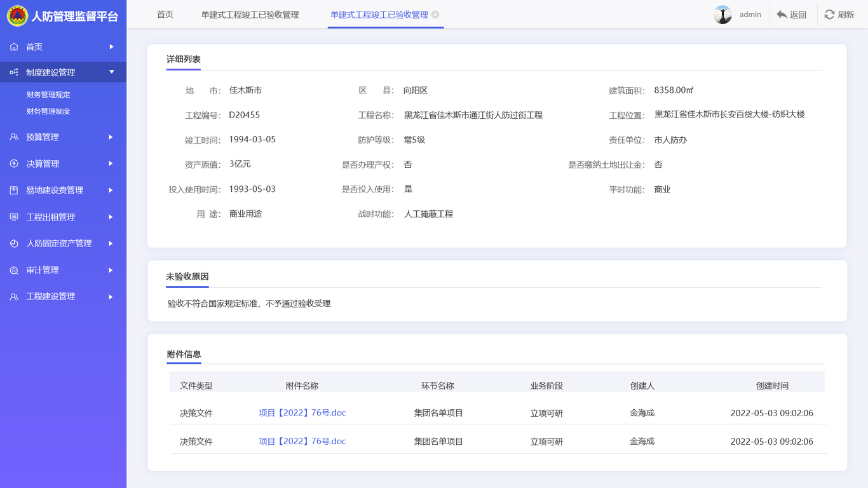Click the 工程建设管理 sidebar icon
This screenshot has height=488, width=868.
14,297
